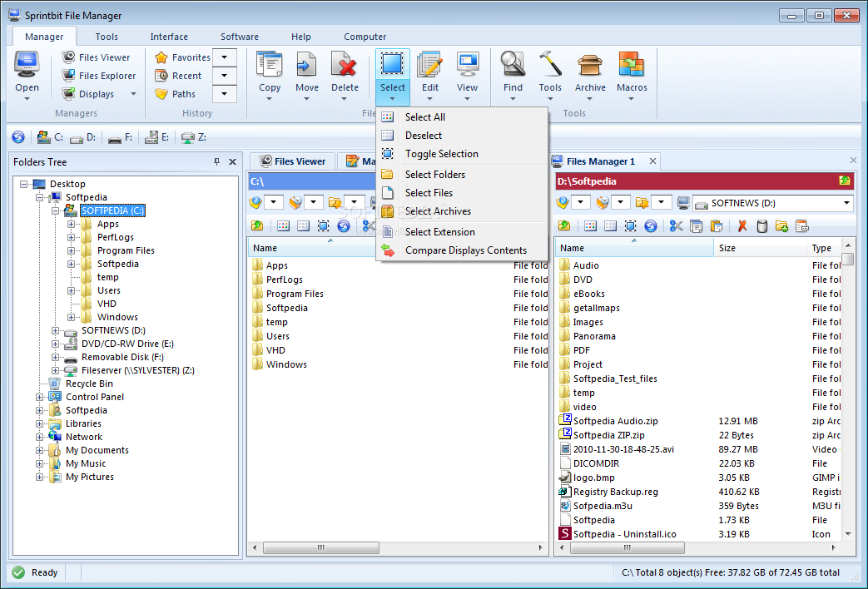Click go-up folder icon in red D:\Softpedia header
The image size is (868, 589).
point(844,181)
